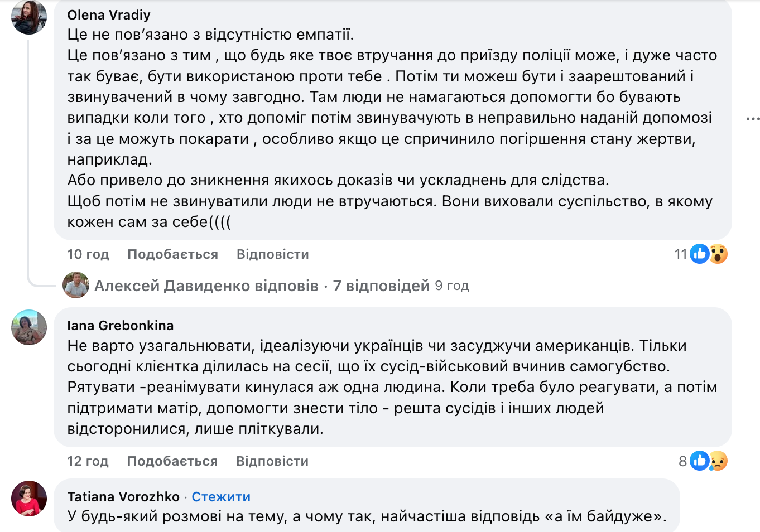Screen dimensions: 760x532
Task: Open Tatiana Vorozhko's profile photo
Action: [29, 498]
